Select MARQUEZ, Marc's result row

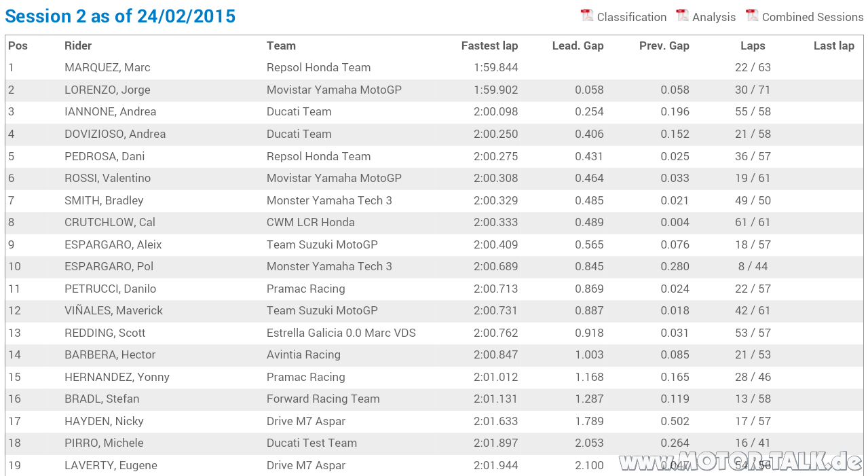coord(271,67)
